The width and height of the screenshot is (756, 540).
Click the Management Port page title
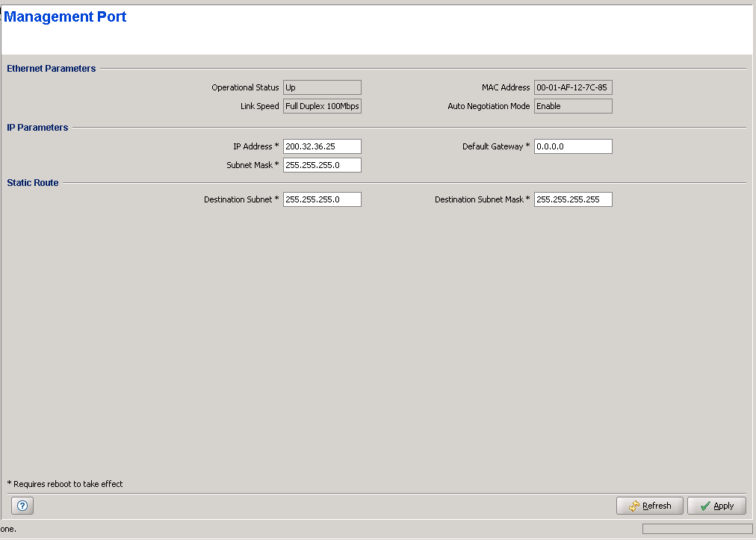tap(66, 17)
